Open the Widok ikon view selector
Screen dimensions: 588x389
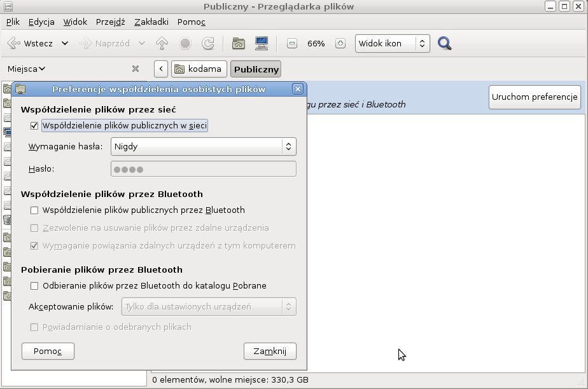point(392,44)
